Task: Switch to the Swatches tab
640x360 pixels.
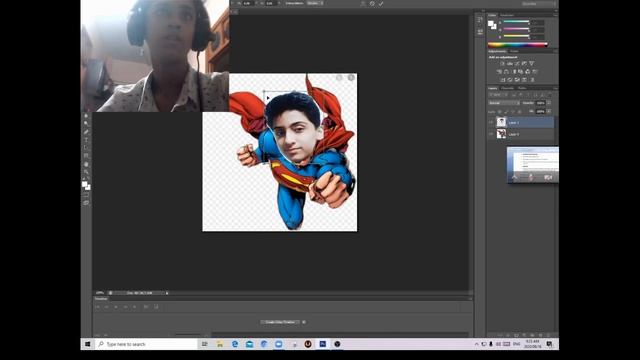Action: [507, 15]
